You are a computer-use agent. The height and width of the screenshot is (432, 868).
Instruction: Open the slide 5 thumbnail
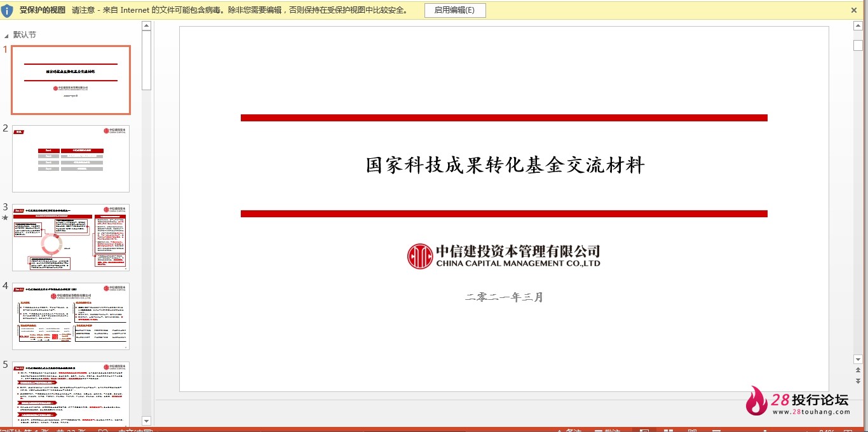point(71,394)
